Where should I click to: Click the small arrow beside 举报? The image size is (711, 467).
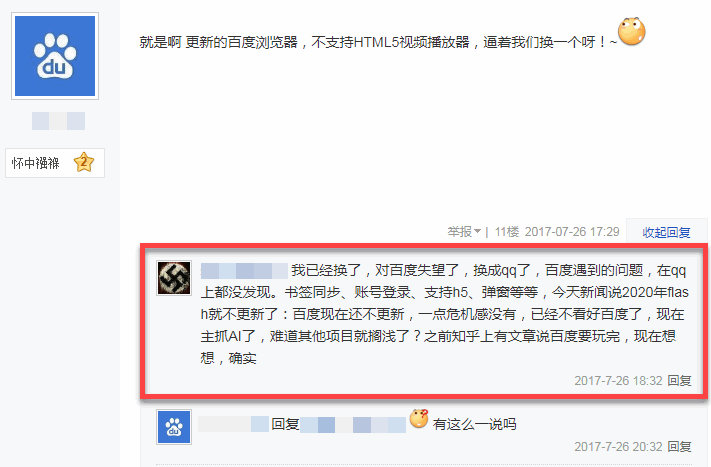[477, 232]
